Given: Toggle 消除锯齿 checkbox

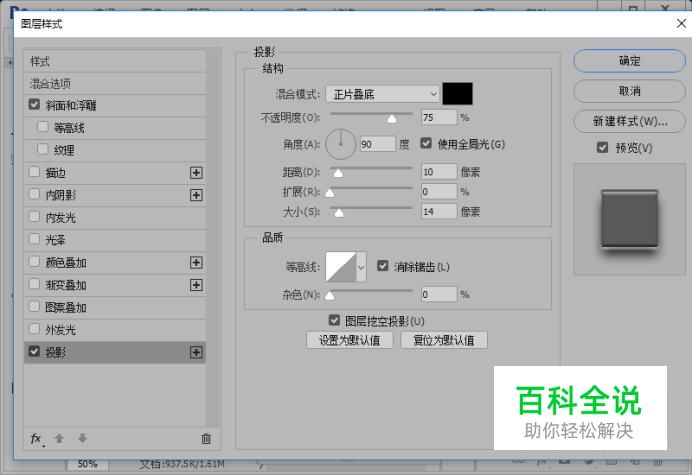Looking at the screenshot, I should pos(383,266).
